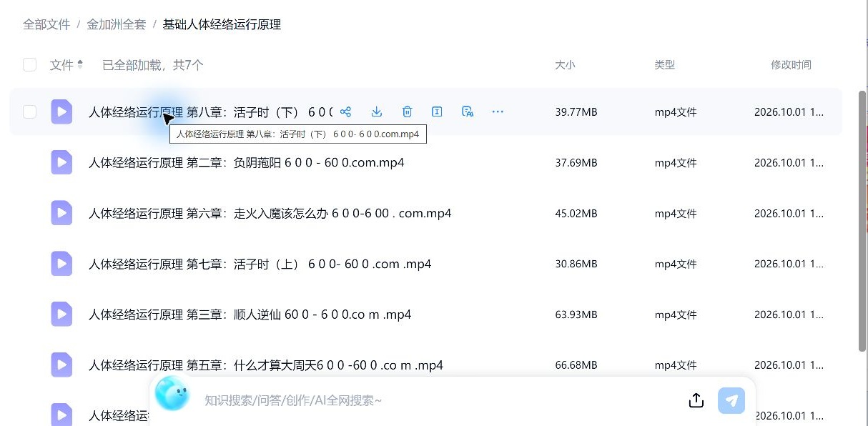Sort files by the 文件 column arrow

(80, 65)
